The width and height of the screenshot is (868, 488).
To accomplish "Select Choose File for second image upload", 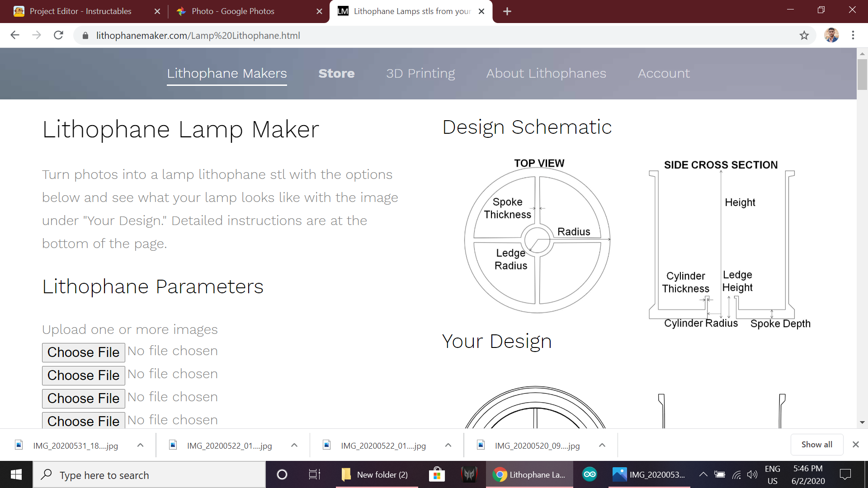I will pyautogui.click(x=84, y=375).
